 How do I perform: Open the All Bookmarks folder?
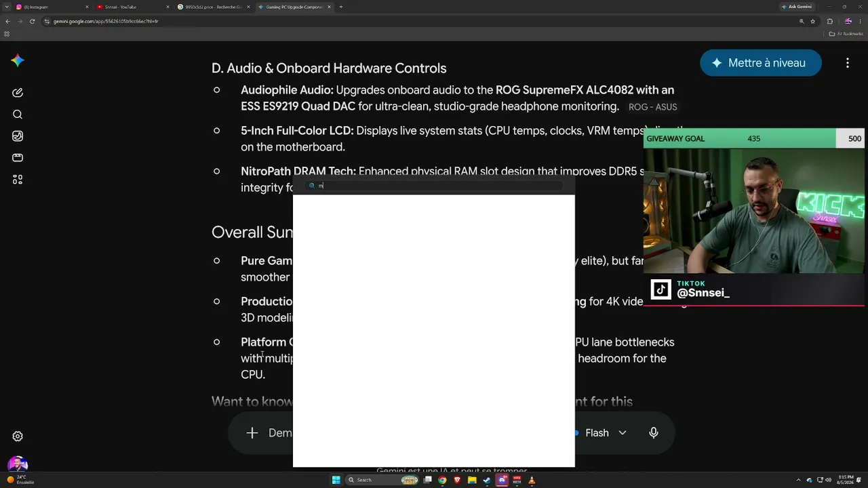coord(846,33)
